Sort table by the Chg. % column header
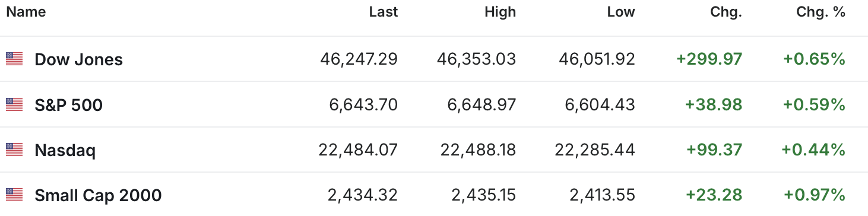This screenshot has width=868, height=216. tap(821, 12)
